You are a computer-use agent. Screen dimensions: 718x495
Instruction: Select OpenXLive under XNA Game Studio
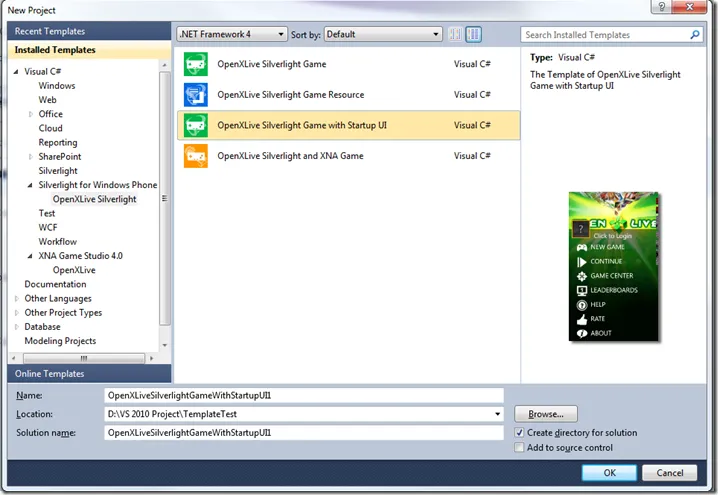[x=74, y=270]
